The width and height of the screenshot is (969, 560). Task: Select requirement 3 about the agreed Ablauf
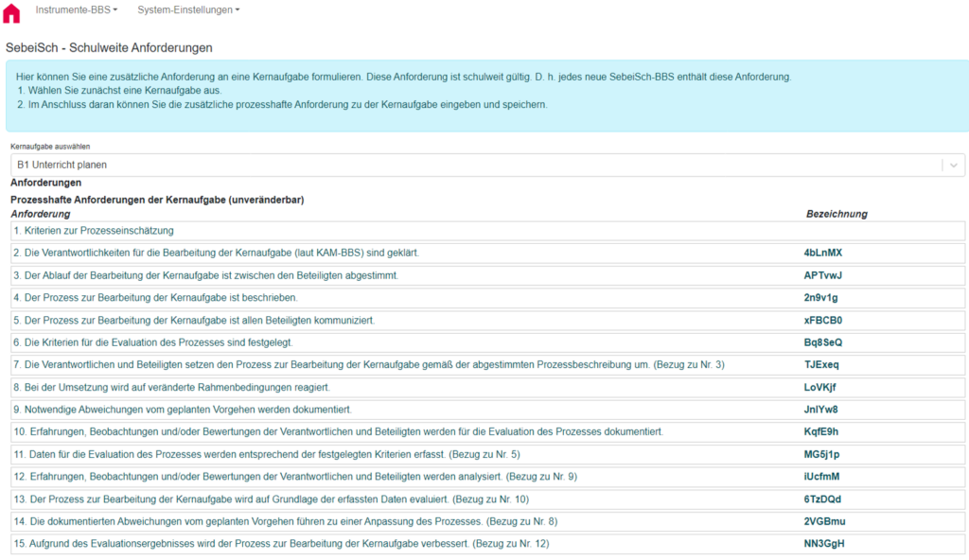coord(205,275)
